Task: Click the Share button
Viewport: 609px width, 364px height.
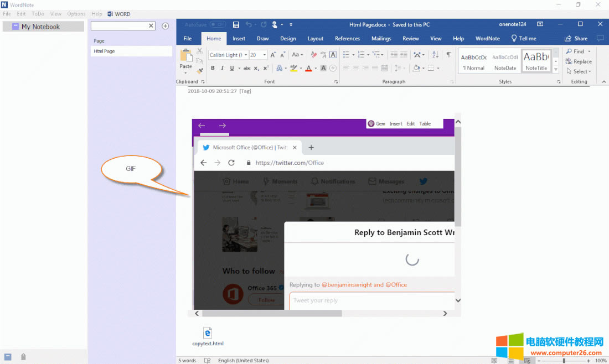Action: click(x=576, y=39)
